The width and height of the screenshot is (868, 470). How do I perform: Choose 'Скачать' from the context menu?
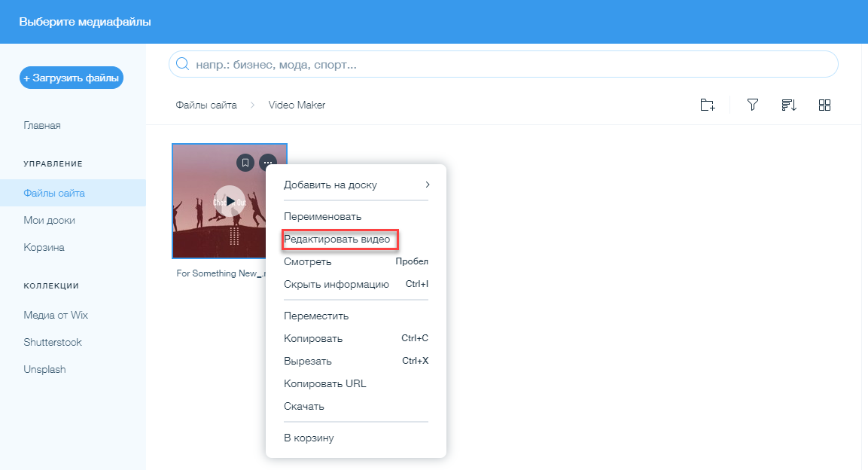click(304, 406)
